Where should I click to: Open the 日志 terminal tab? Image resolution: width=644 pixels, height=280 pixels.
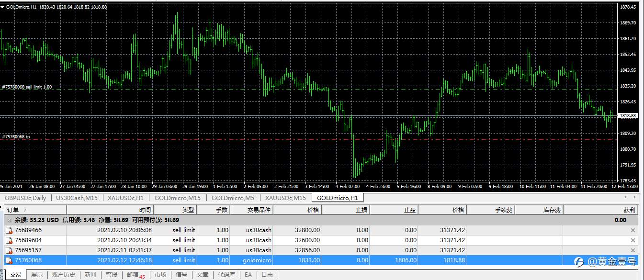pyautogui.click(x=267, y=275)
